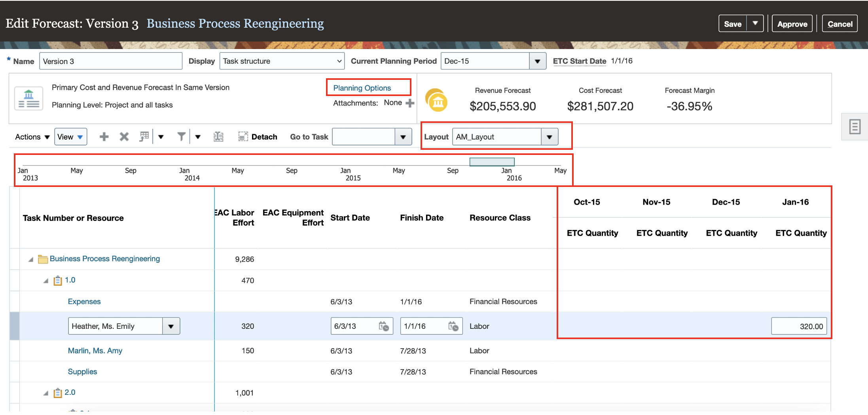Open finish date calendar picker icon
The height and width of the screenshot is (415, 868).
pyautogui.click(x=453, y=326)
